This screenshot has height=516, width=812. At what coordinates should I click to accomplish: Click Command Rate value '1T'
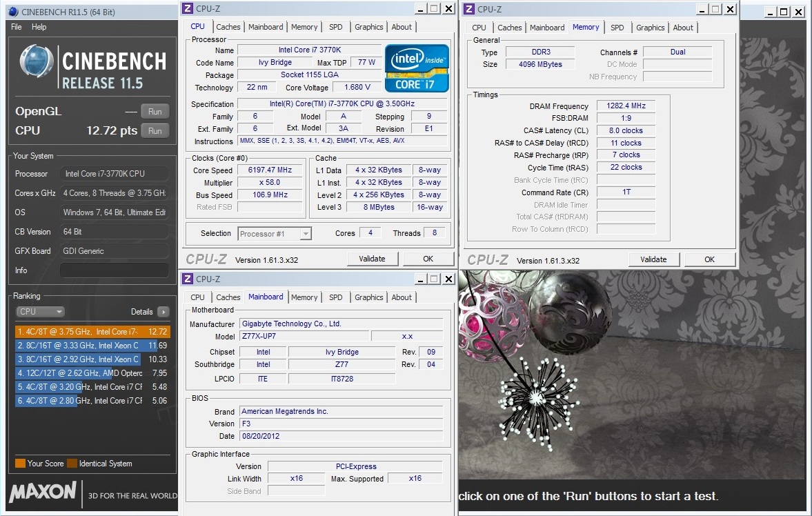coord(626,192)
